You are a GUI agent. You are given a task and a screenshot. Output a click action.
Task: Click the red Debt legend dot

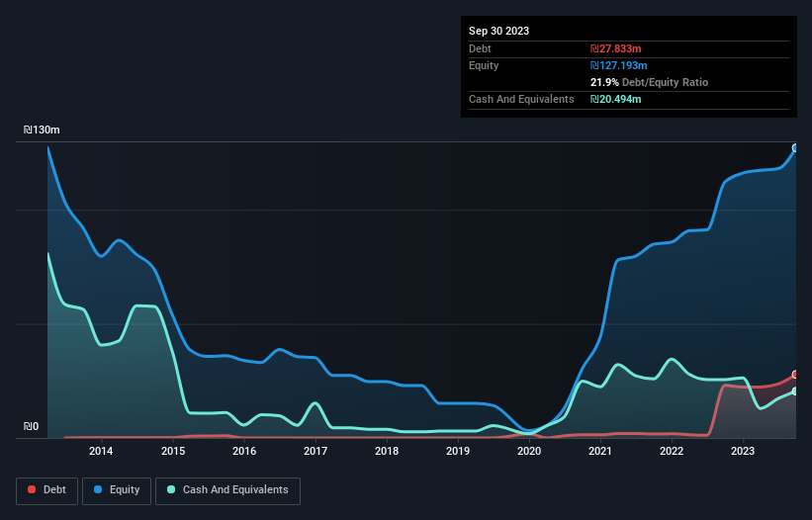pos(32,489)
